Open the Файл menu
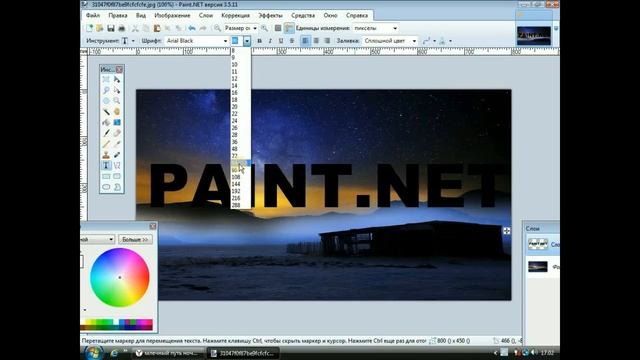This screenshot has width=640, height=360. click(x=93, y=16)
